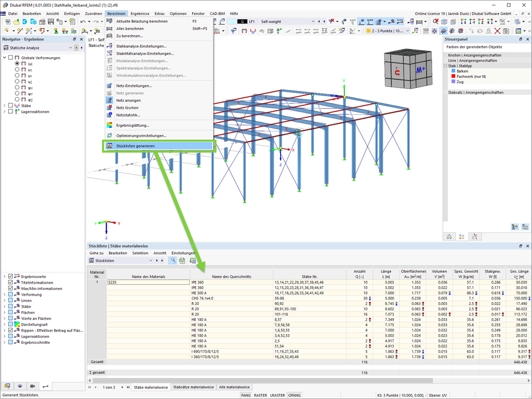532x399 pixels.
Task: Toggle the RASTER status bar button
Action: 260,395
